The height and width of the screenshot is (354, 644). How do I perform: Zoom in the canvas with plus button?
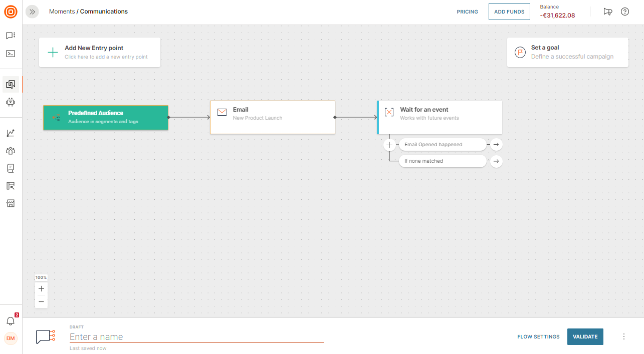42,289
